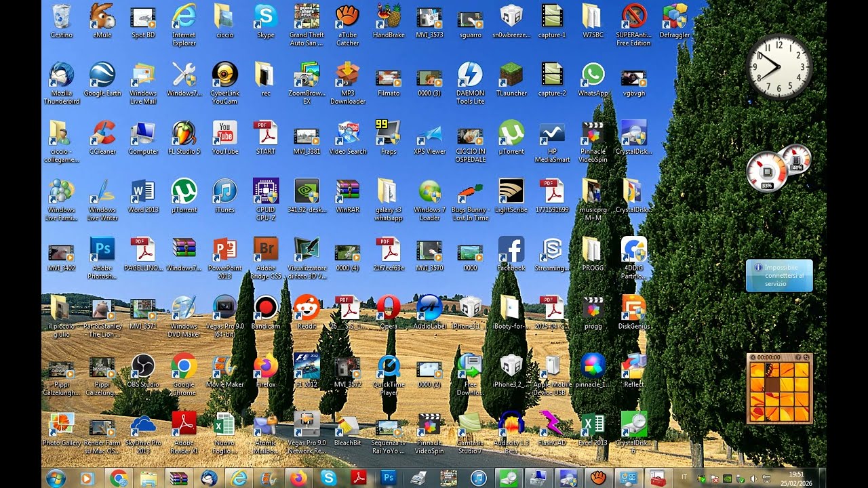Click the puzzle gadget's timer pause button
The height and width of the screenshot is (488, 868).
752,357
